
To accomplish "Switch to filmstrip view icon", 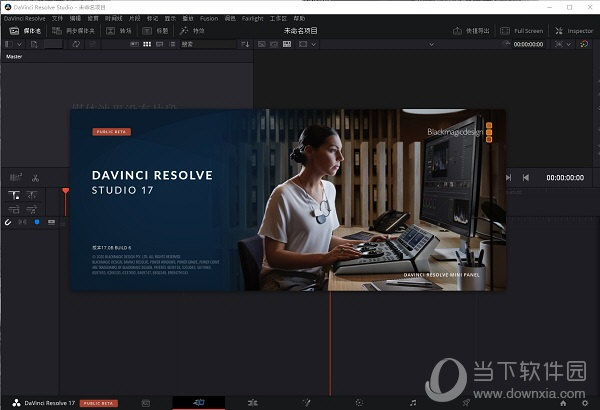I will click(x=134, y=44).
